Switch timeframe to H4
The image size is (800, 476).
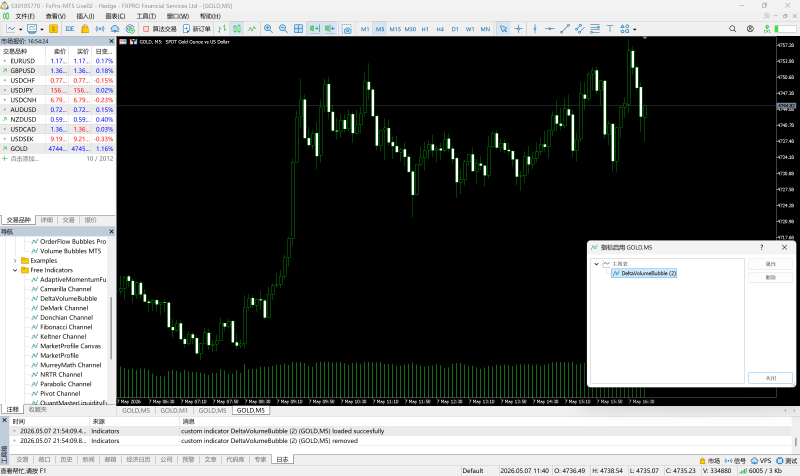coord(440,29)
